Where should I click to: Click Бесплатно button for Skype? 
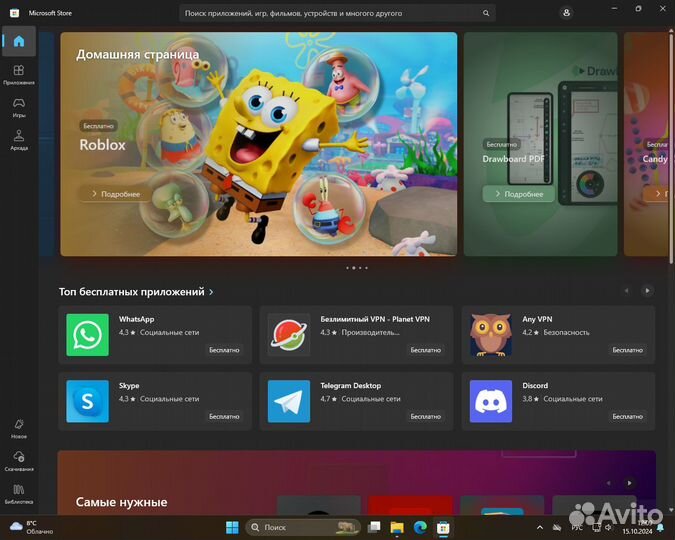224,416
